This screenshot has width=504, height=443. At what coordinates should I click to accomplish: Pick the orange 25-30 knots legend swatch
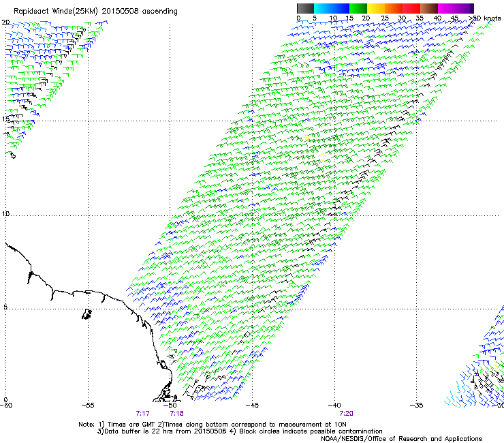point(394,8)
